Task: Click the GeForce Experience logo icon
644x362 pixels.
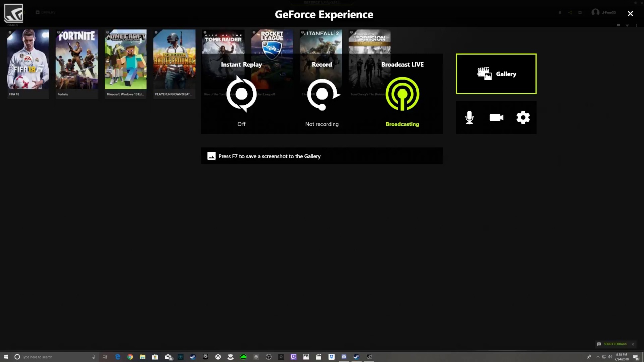Action: 13,14
